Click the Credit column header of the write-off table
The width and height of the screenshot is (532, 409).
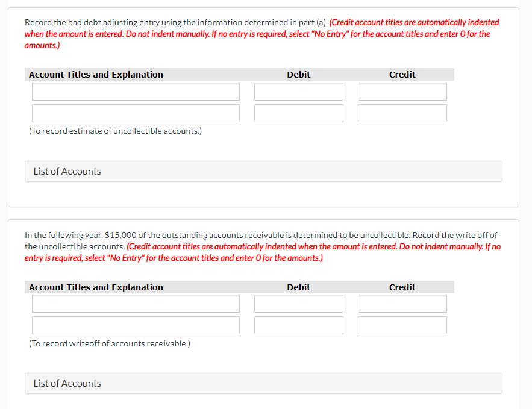pos(402,287)
